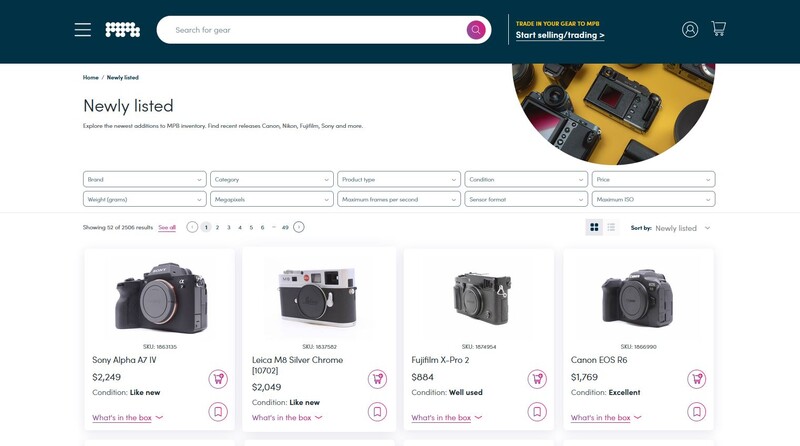This screenshot has height=446, width=800.
Task: Open the Price filter dropdown
Action: pos(654,179)
